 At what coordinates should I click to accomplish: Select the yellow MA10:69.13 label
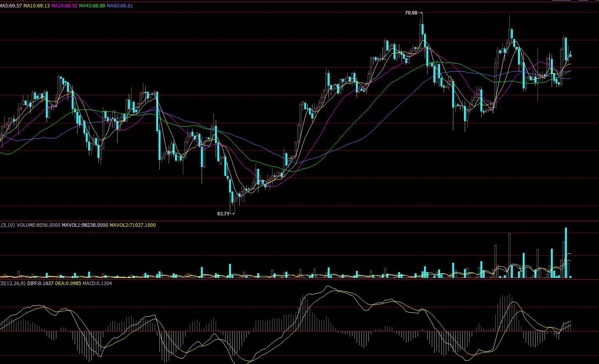(36, 6)
